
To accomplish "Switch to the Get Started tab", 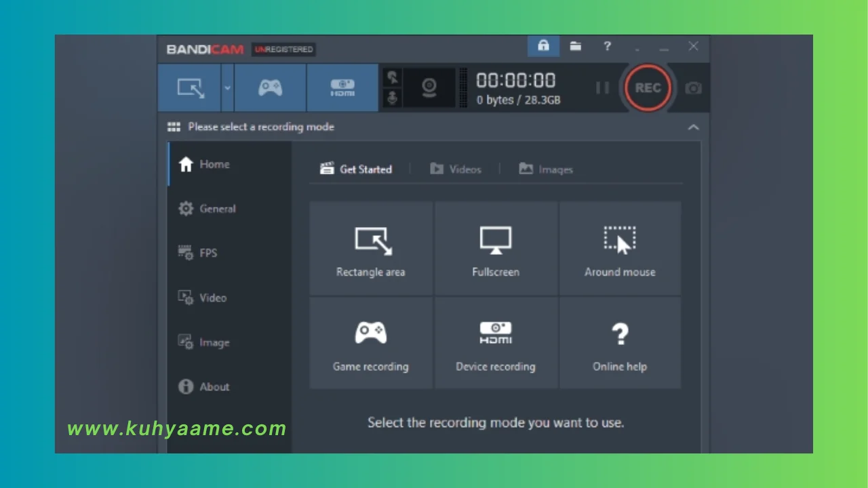I will click(356, 169).
